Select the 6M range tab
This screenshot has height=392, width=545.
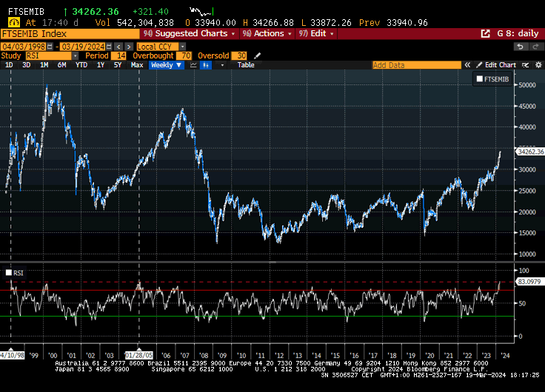click(x=62, y=65)
